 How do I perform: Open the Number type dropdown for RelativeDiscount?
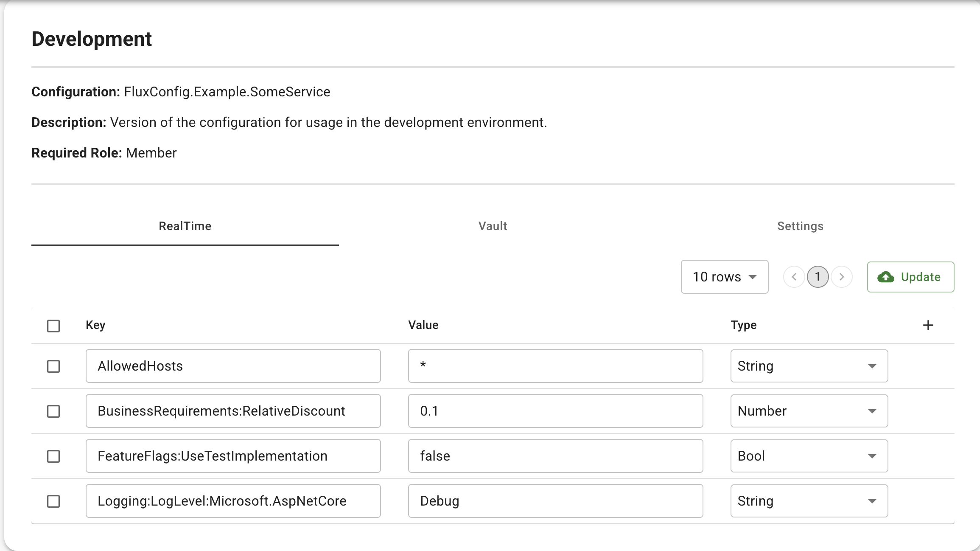pyautogui.click(x=809, y=411)
